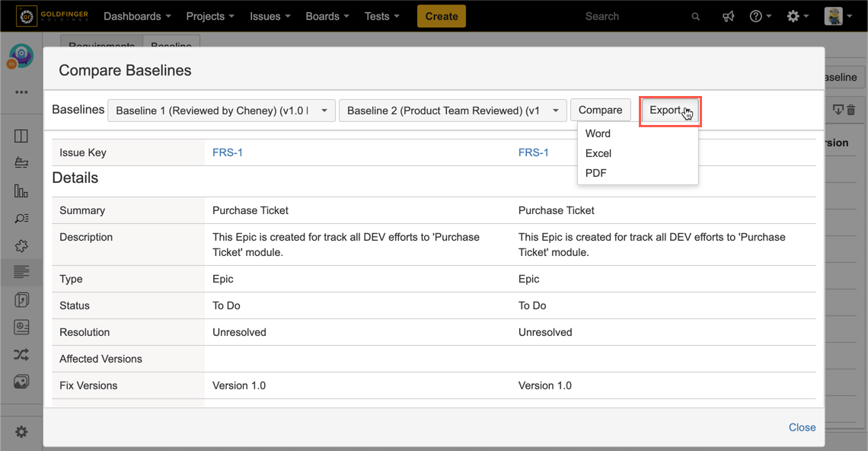This screenshot has height=451, width=868.
Task: Open the user avatar profile menu
Action: click(x=838, y=16)
